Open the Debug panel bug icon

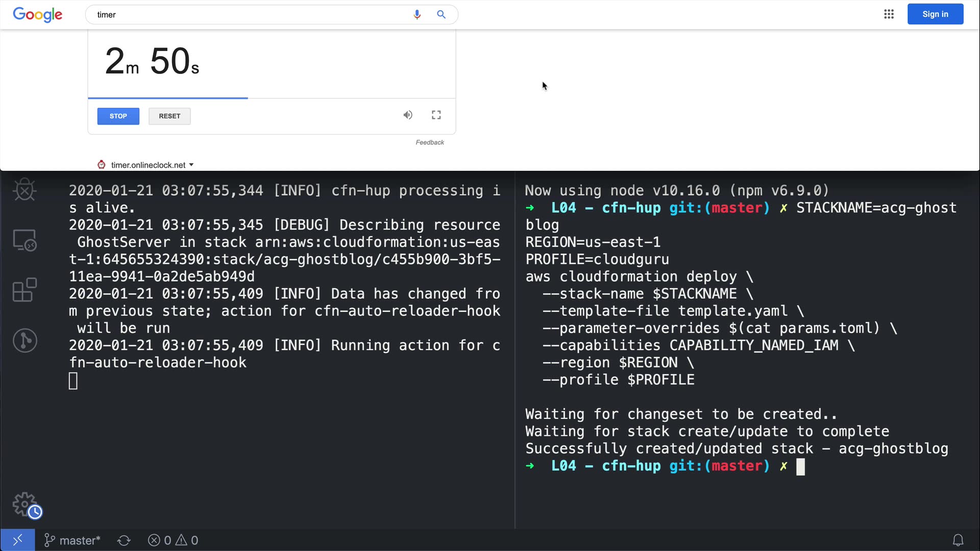(24, 190)
